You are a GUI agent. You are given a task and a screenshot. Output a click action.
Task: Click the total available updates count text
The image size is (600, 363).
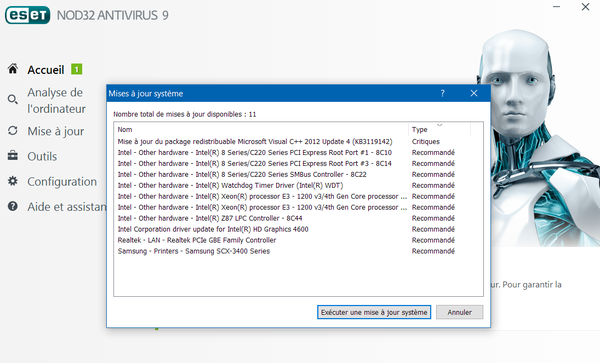(184, 114)
